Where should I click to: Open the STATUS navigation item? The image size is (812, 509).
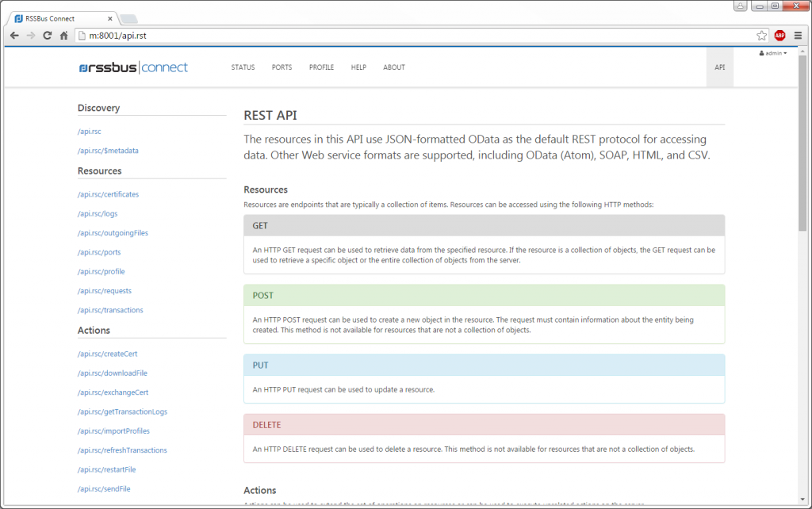[243, 67]
